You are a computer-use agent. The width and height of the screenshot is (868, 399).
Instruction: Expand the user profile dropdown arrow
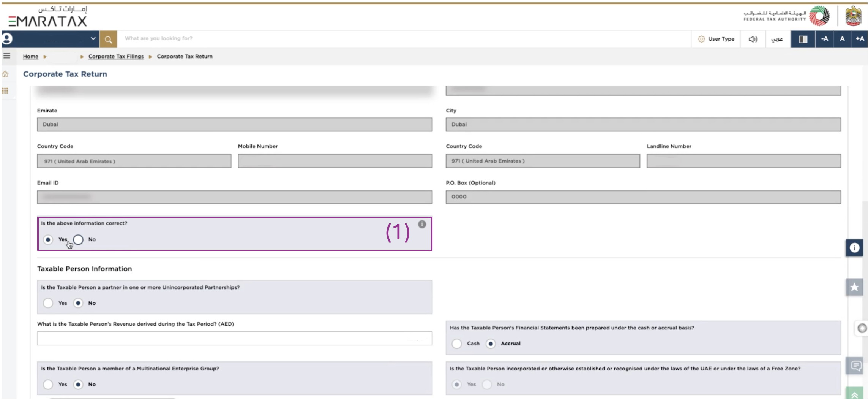93,39
